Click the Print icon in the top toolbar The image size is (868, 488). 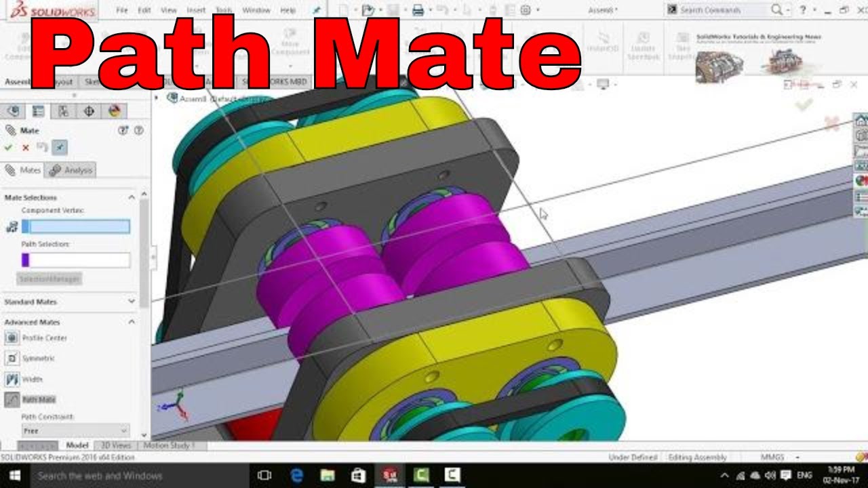418,10
